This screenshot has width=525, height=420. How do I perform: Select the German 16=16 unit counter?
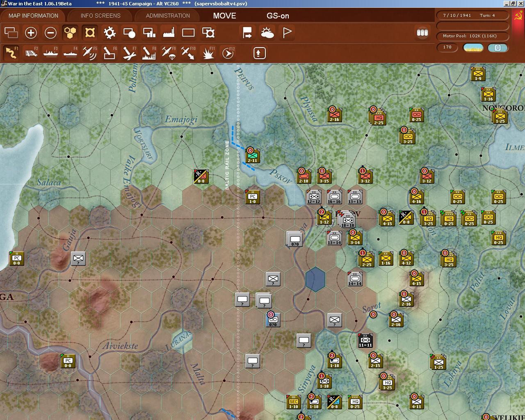click(x=334, y=197)
